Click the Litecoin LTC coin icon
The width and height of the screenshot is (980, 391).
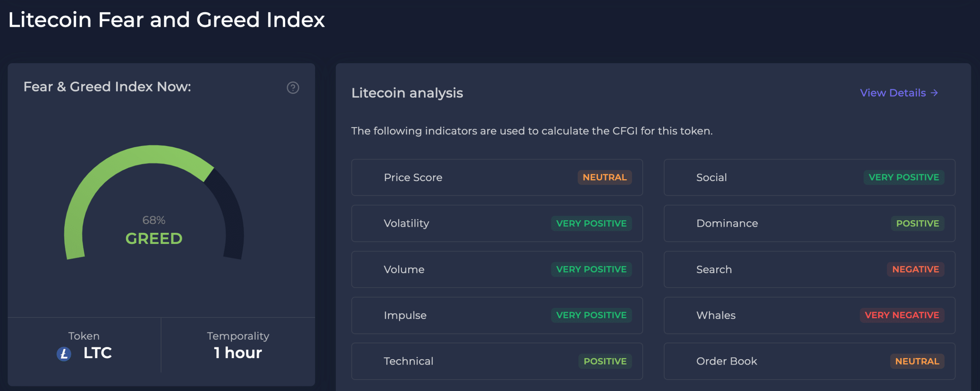[x=64, y=353]
